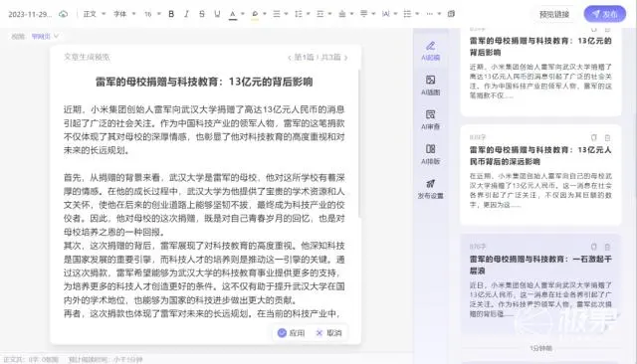This screenshot has width=637, height=364.
Task: Toggle italic formatting
Action: tap(186, 14)
